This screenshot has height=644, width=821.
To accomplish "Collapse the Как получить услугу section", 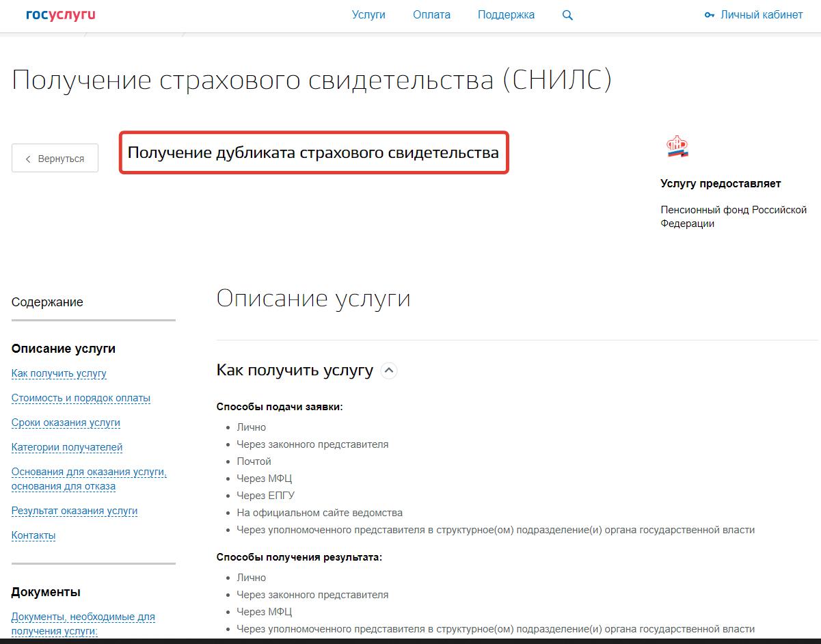I will pyautogui.click(x=389, y=371).
